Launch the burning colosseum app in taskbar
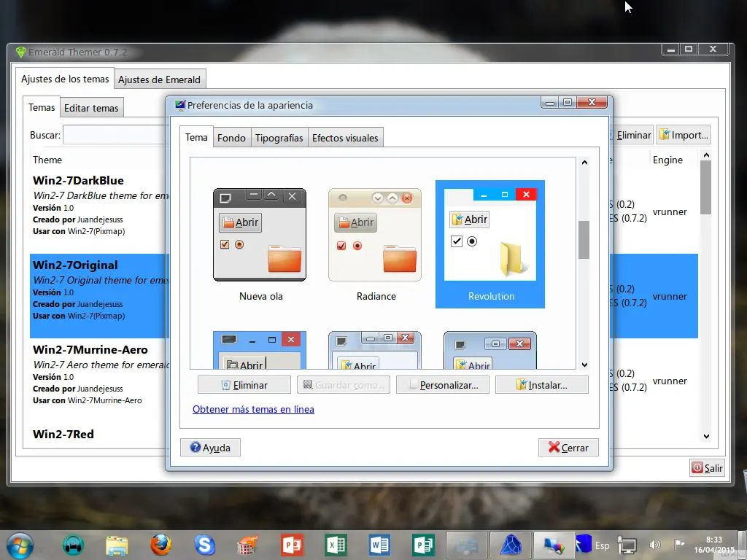747x560 pixels. [x=248, y=545]
